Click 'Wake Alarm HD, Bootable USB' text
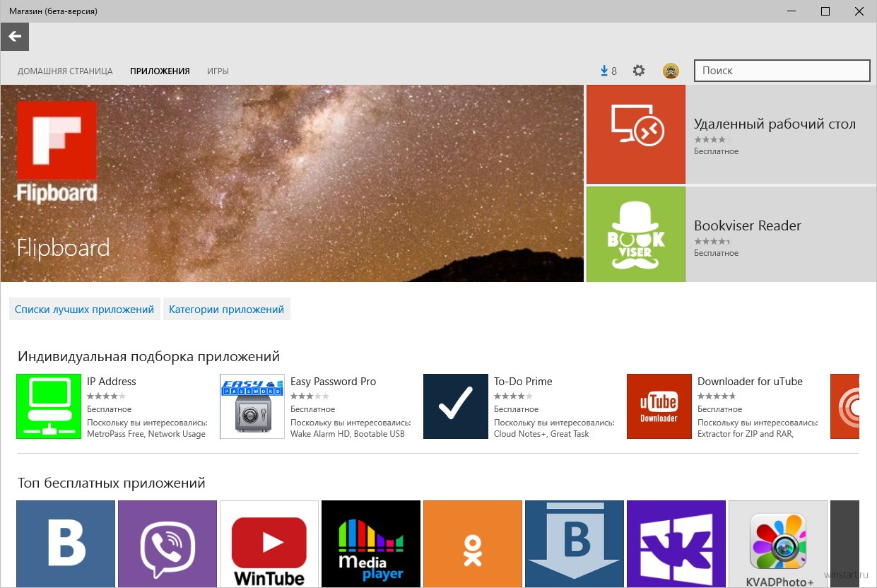Screen dimensions: 877x588 tap(348, 434)
